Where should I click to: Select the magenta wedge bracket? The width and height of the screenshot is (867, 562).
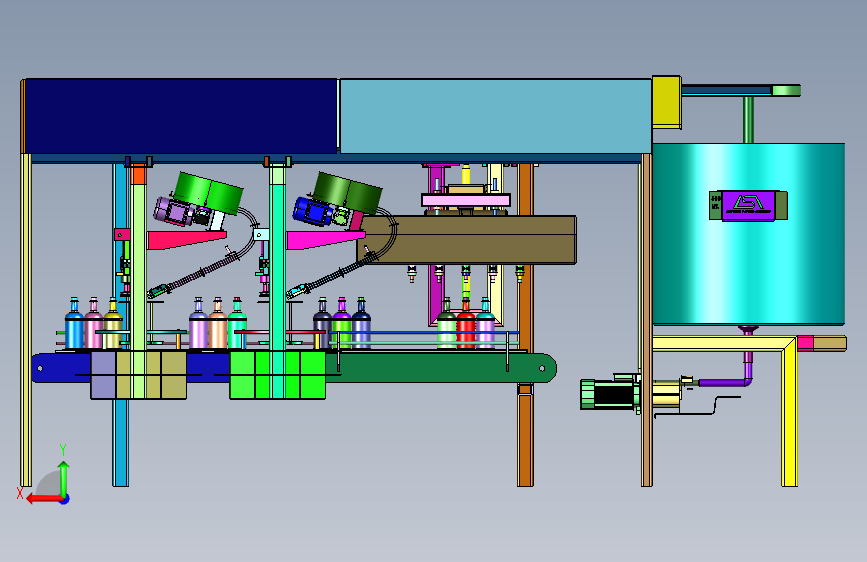[325, 240]
